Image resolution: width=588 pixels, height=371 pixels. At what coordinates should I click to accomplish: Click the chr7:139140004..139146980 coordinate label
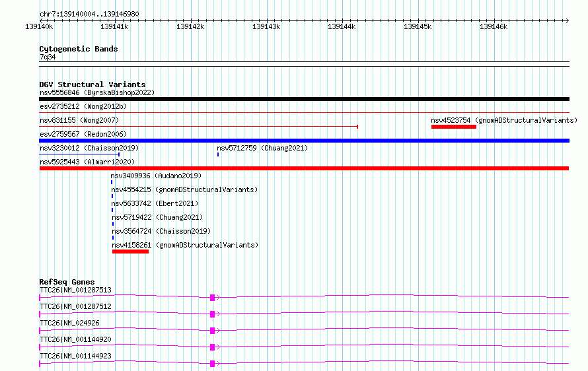pyautogui.click(x=89, y=14)
